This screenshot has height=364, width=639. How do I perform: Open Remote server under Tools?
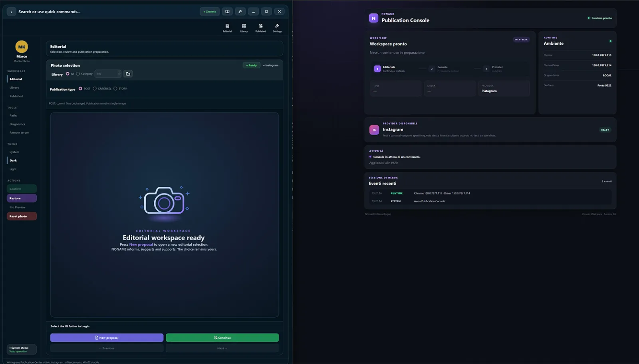point(19,133)
